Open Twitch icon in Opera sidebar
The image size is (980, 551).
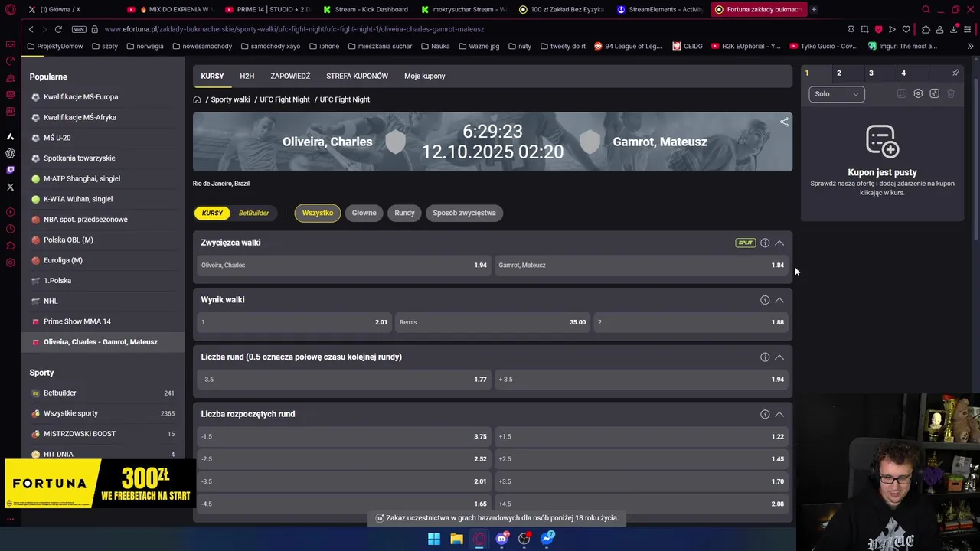[x=10, y=170]
